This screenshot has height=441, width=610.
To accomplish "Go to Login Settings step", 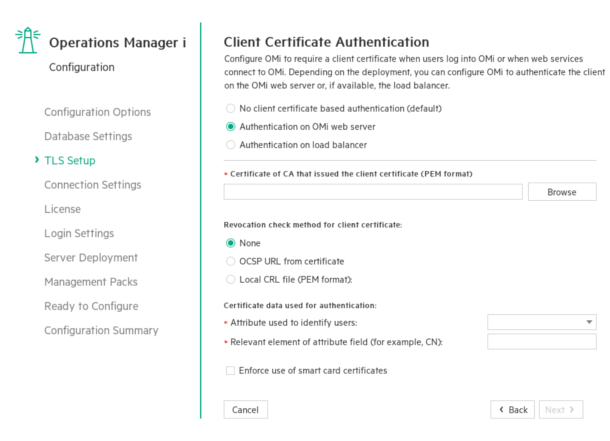I will [79, 233].
